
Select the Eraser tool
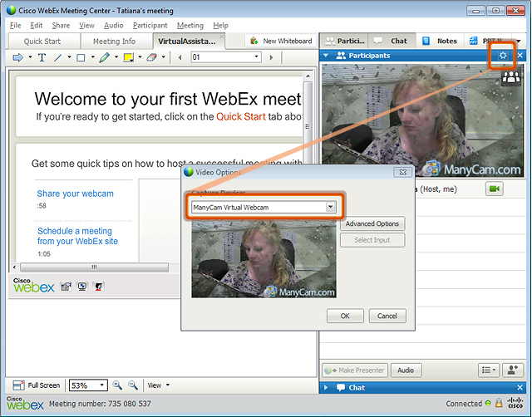pyautogui.click(x=151, y=57)
